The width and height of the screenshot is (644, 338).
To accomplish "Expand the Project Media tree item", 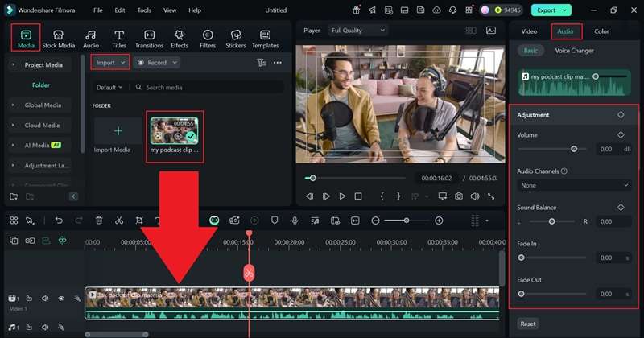I will pyautogui.click(x=13, y=65).
